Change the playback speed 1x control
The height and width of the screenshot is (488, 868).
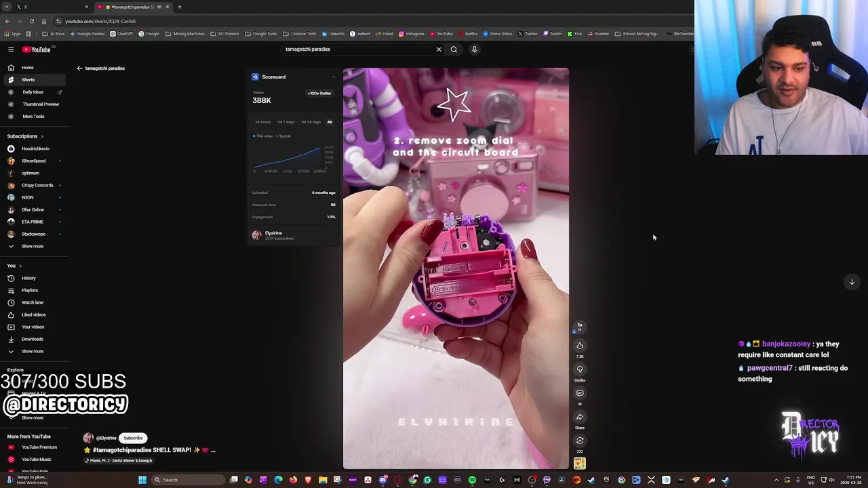tap(580, 326)
